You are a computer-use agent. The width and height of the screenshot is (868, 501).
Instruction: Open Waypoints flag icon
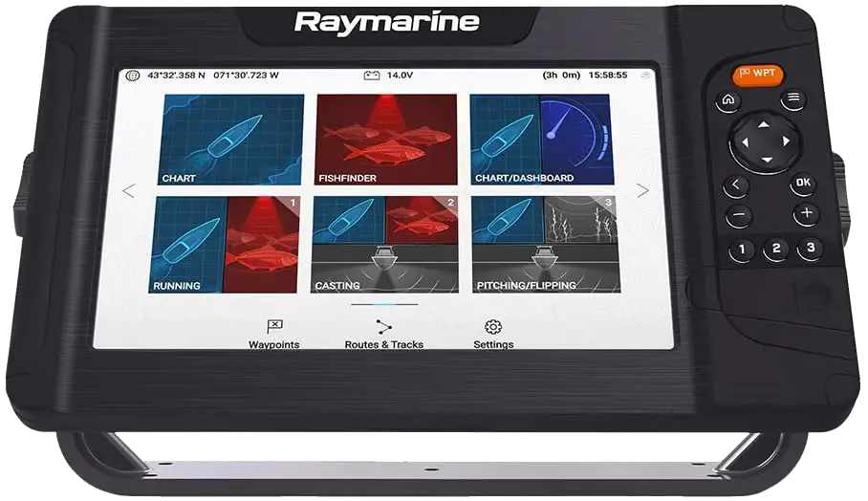(274, 327)
